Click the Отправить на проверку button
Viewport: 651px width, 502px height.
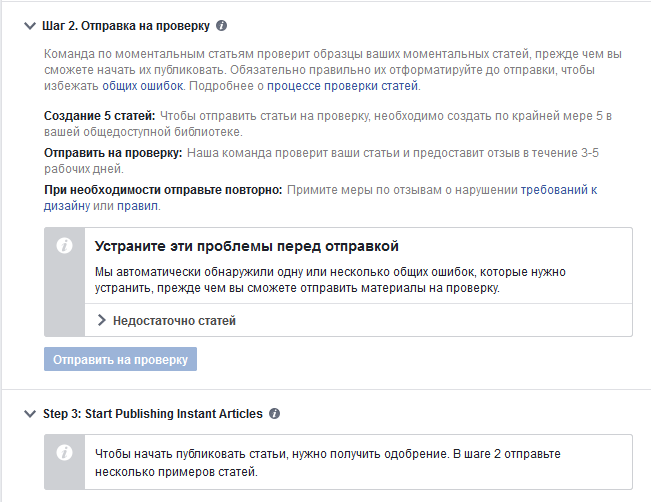point(120,359)
